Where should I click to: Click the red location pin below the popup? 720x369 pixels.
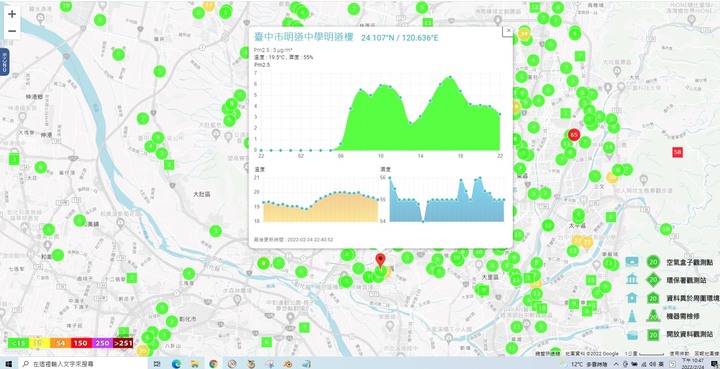coord(380,260)
